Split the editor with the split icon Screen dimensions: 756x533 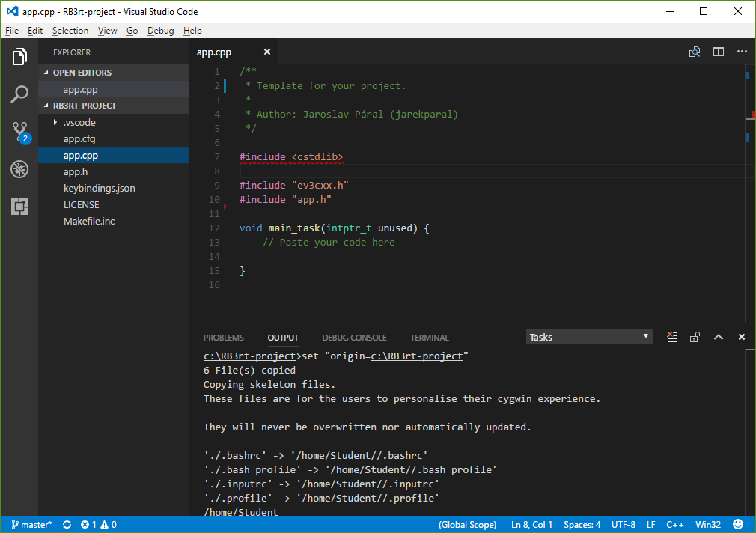719,52
